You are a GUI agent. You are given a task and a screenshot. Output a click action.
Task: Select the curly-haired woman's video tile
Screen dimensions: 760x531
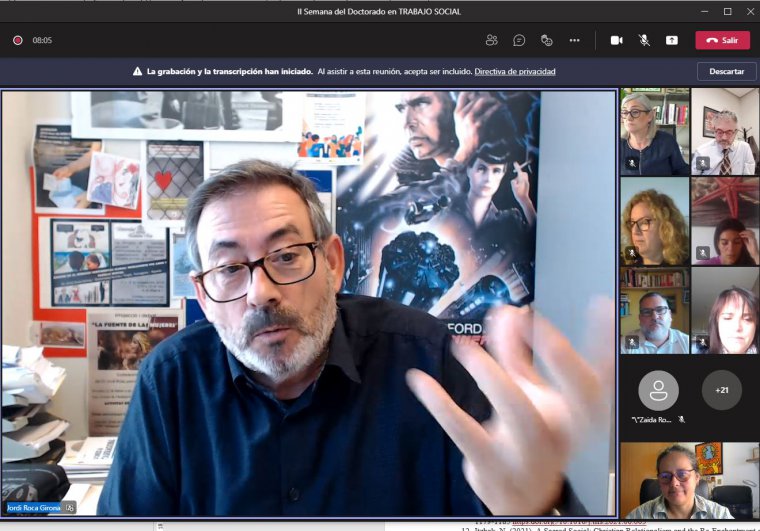pyautogui.click(x=654, y=221)
